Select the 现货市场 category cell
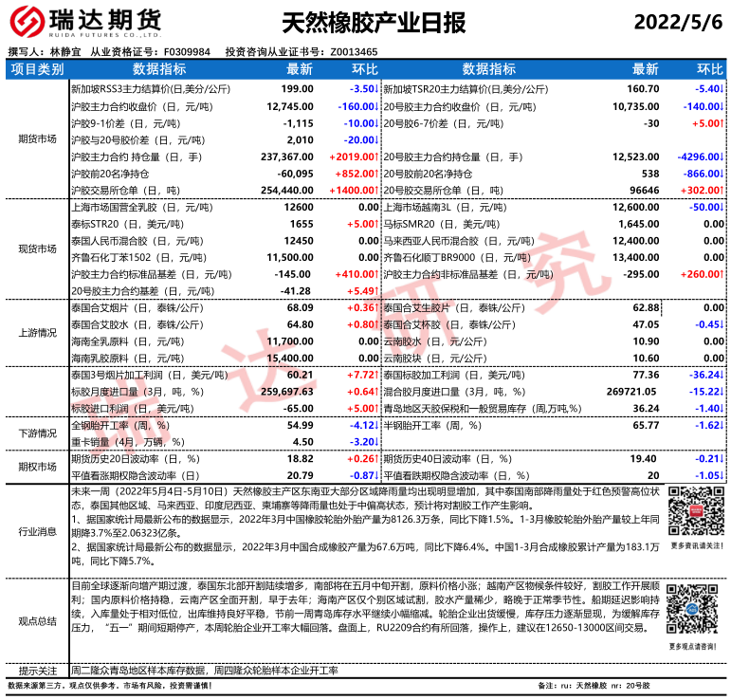731x700 pixels. [36, 249]
